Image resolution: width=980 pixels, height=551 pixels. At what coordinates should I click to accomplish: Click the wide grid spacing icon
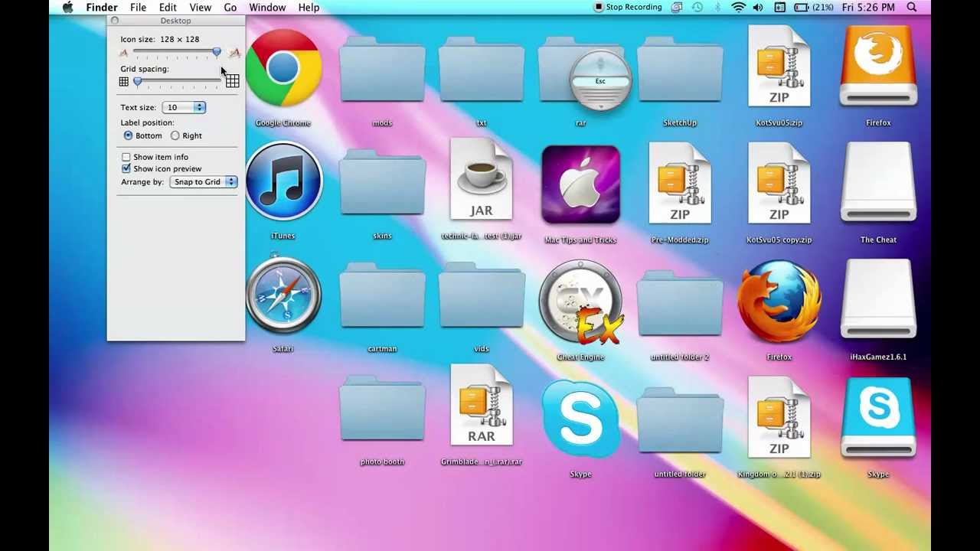pyautogui.click(x=232, y=81)
